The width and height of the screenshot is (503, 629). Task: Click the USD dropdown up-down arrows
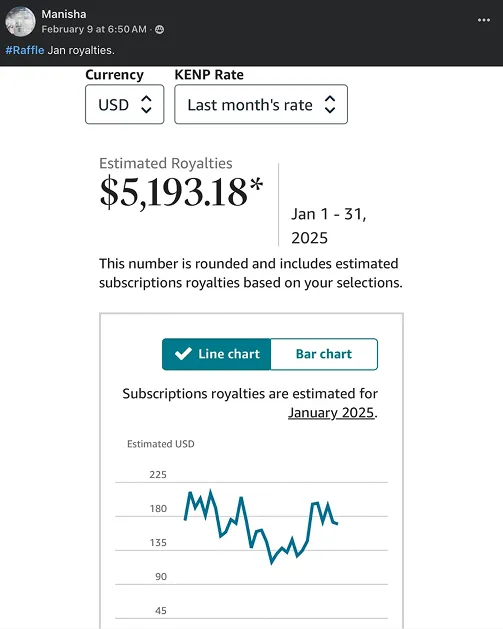tap(146, 104)
